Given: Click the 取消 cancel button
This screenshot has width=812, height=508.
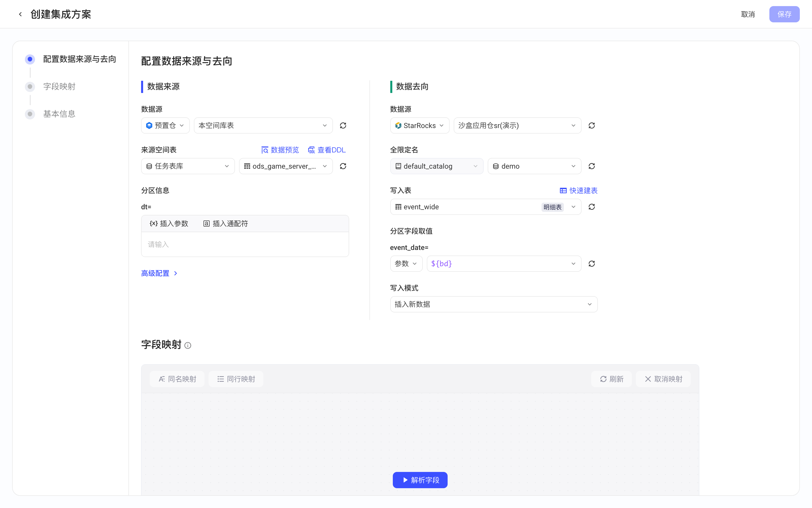Looking at the screenshot, I should (x=748, y=14).
